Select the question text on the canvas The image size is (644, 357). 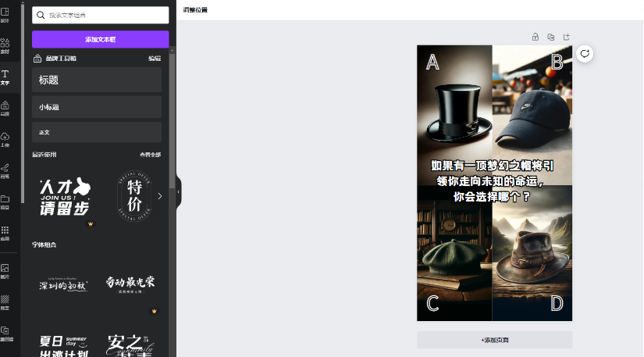[492, 181]
